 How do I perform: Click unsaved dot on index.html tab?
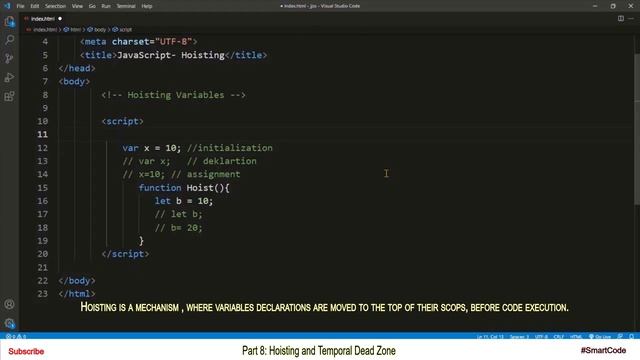click(60, 19)
